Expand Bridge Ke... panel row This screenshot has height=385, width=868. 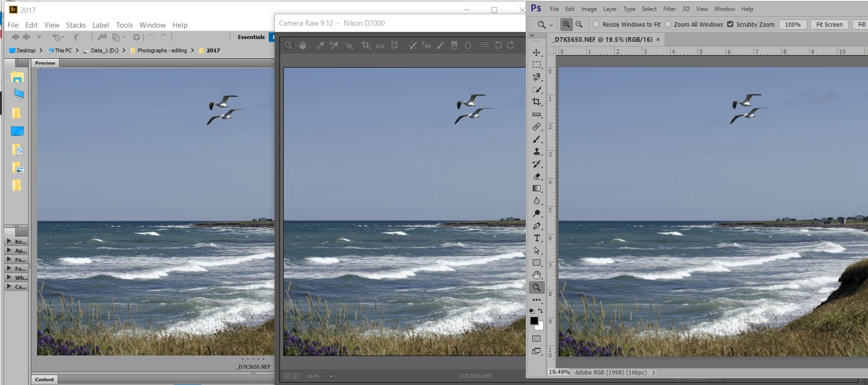(x=16, y=241)
